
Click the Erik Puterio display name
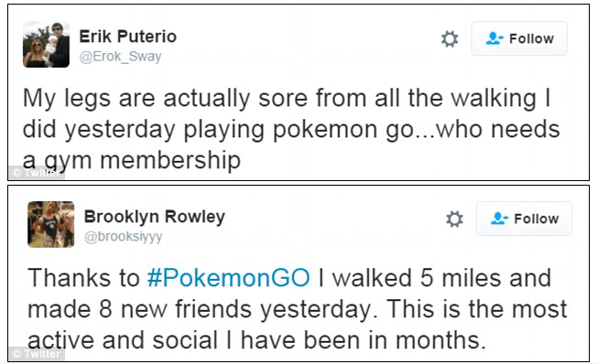click(x=128, y=37)
